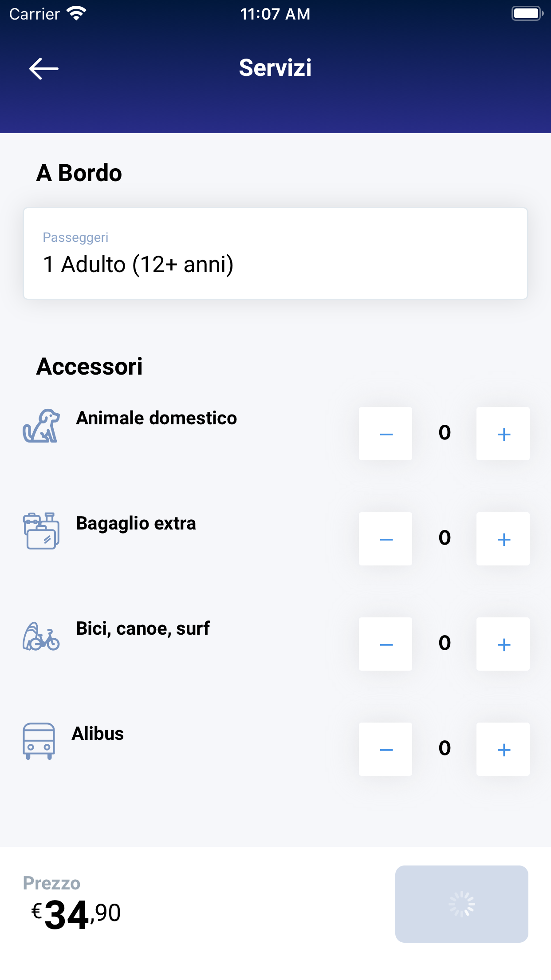Tap the Alibus bus icon
551x980 pixels.
[39, 741]
